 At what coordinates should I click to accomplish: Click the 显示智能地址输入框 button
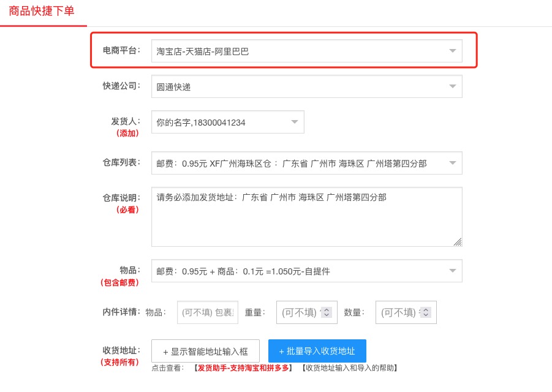pos(205,352)
